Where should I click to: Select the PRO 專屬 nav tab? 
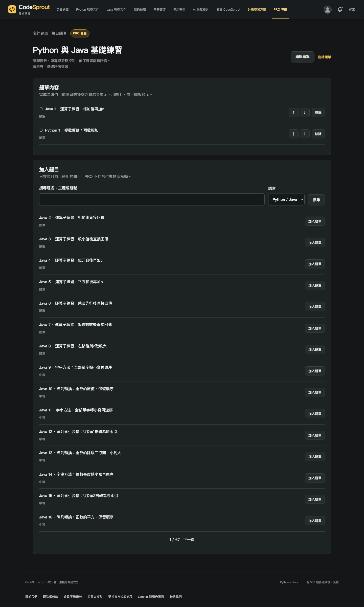coord(280,10)
